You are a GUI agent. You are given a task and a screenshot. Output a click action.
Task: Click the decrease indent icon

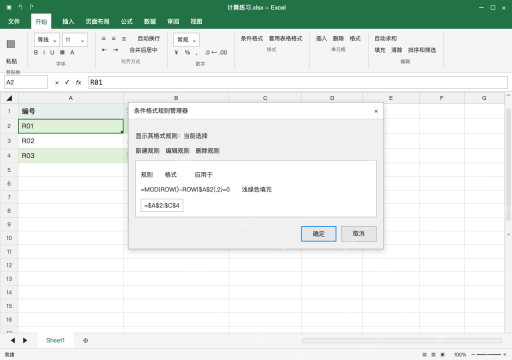tap(104, 50)
